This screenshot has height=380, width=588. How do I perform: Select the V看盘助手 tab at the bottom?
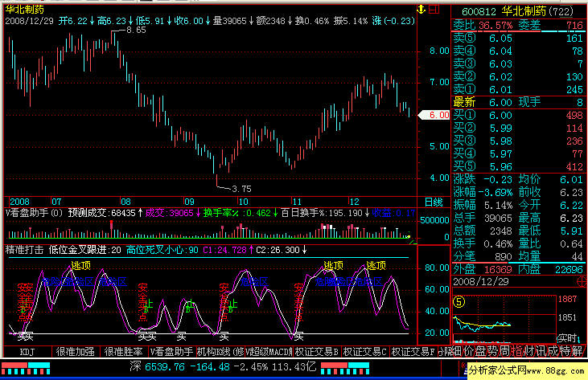tap(172, 352)
